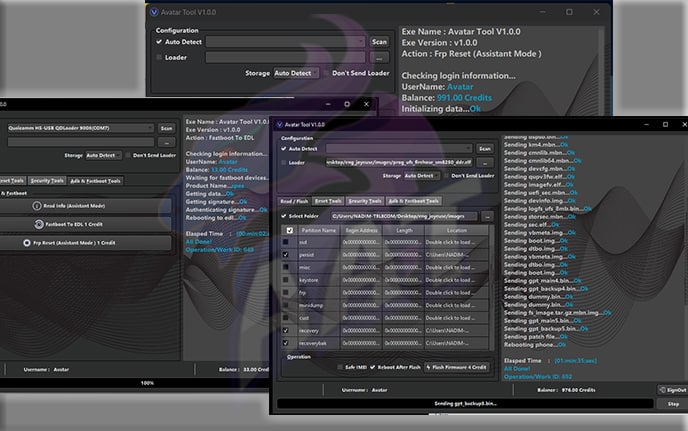Image resolution: width=688 pixels, height=431 pixels.
Task: Click Scan in the left window
Action: (166, 128)
